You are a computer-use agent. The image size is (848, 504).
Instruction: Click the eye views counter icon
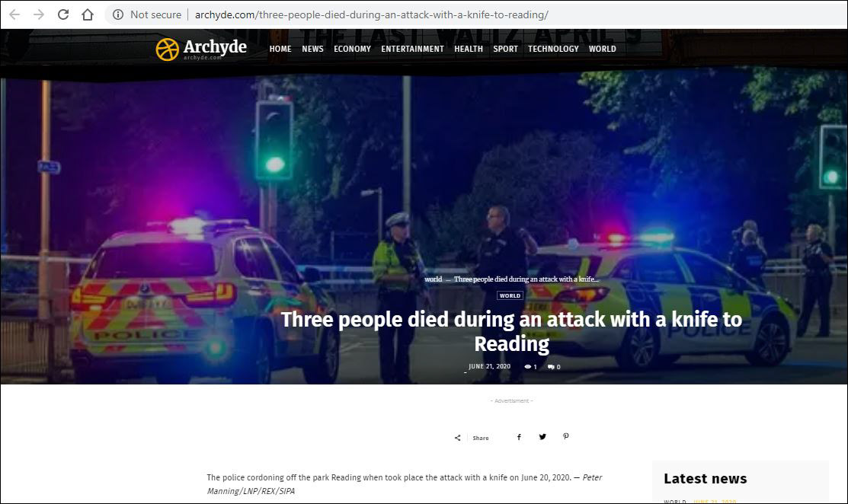coord(528,367)
